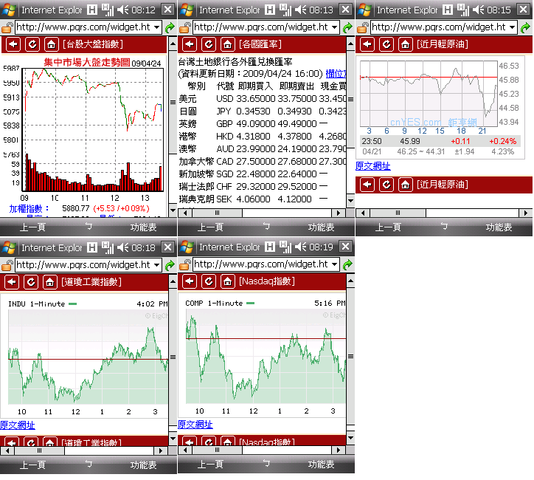The width and height of the screenshot is (534, 480).
Task: Open 功能表 menu in the Nasdaq指數 window
Action: (x=321, y=464)
